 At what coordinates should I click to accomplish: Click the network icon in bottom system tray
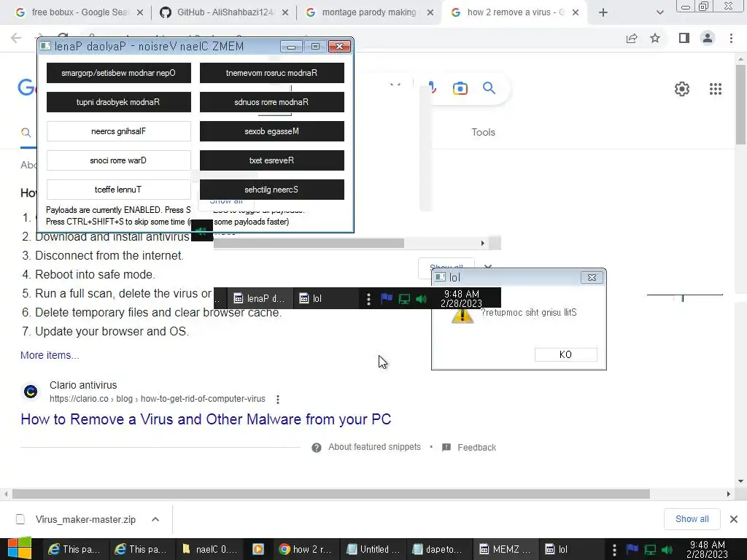pos(650,550)
